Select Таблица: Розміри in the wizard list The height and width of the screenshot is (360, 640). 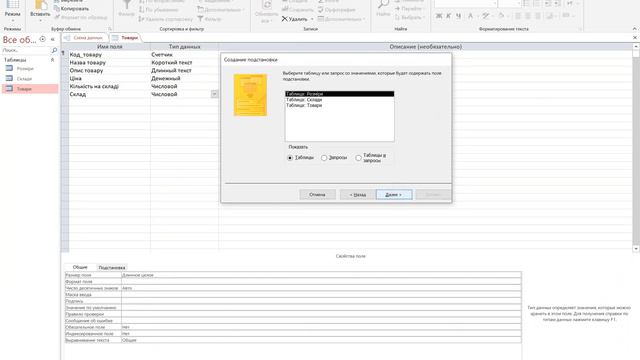[340, 94]
